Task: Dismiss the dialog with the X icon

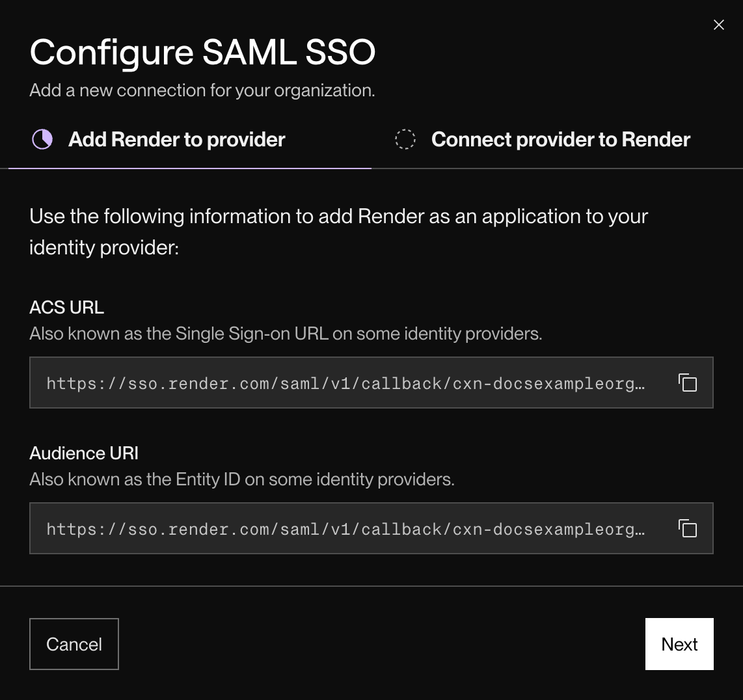Action: coord(718,25)
